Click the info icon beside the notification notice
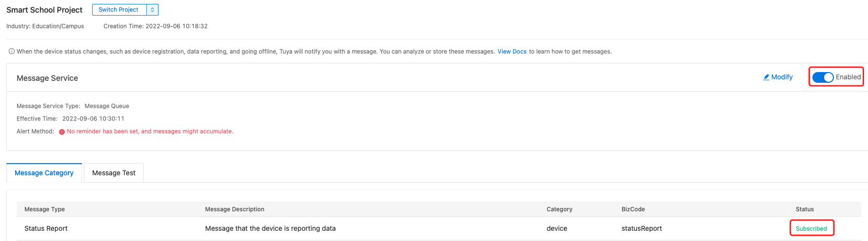Image resolution: width=868 pixels, height=241 pixels. pyautogui.click(x=12, y=51)
